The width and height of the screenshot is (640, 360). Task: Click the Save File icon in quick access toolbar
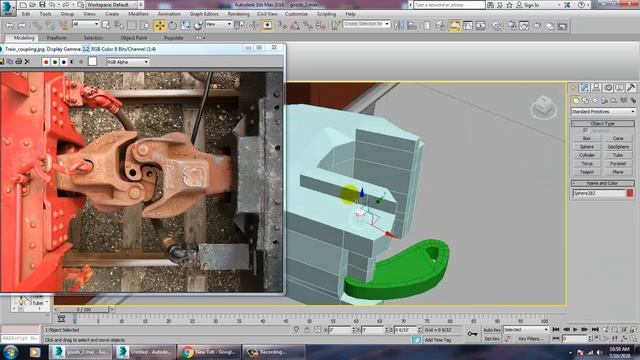click(x=42, y=5)
